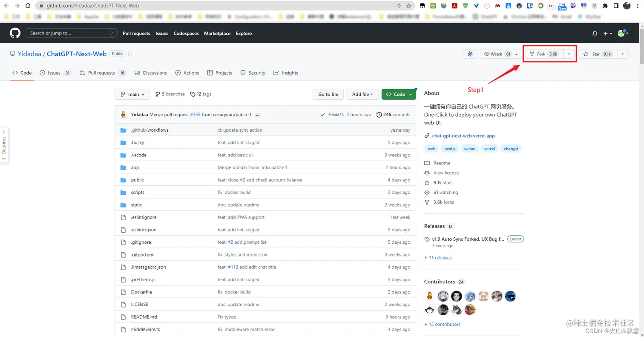Image resolution: width=644 pixels, height=337 pixels.
Task: Click Explore in the top navigation
Action: (244, 33)
